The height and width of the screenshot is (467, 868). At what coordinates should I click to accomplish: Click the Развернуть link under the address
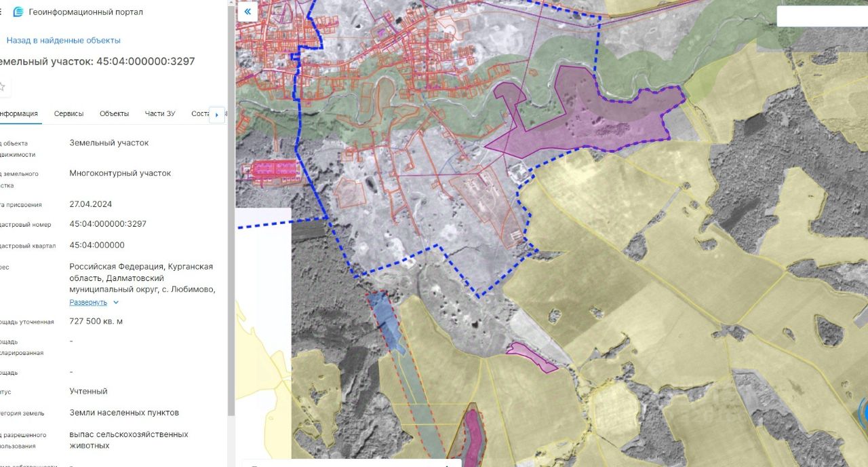point(88,302)
